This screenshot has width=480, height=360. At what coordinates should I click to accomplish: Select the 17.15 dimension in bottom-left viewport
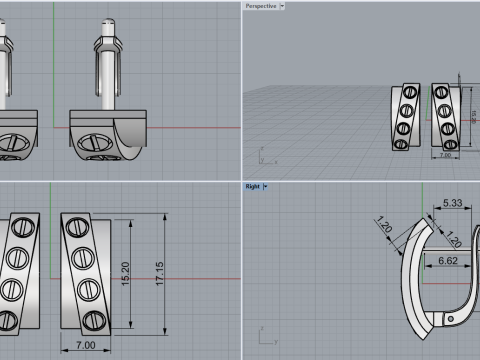tap(160, 273)
